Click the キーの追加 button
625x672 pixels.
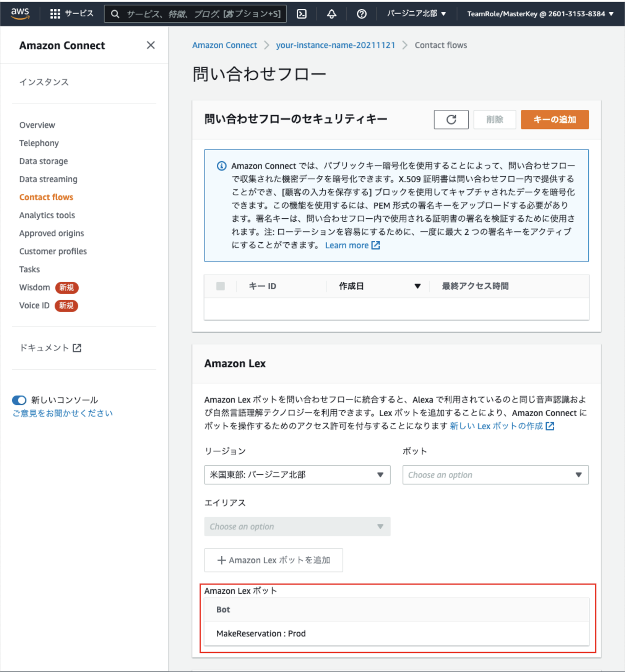tap(555, 119)
